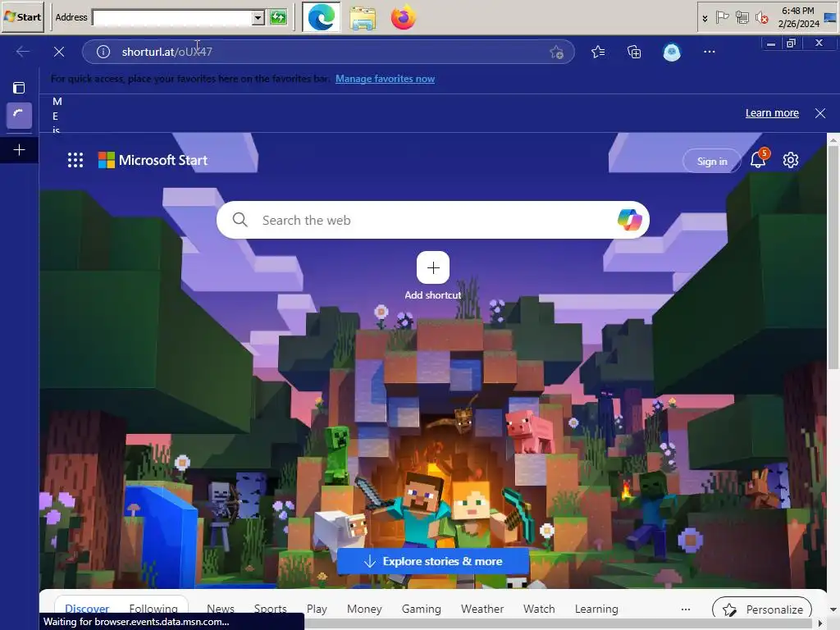The image size is (840, 630).
Task: Open Edge Settings and more ellipsis
Action: click(710, 52)
